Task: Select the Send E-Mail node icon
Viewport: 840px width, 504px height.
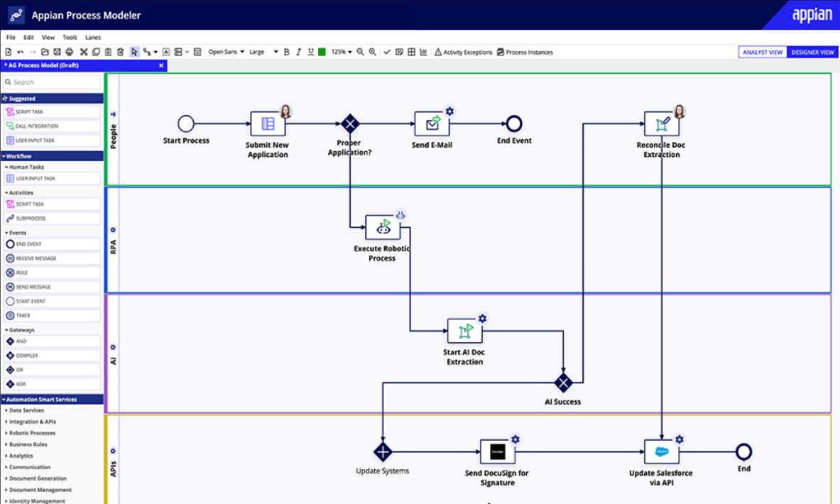Action: click(432, 124)
